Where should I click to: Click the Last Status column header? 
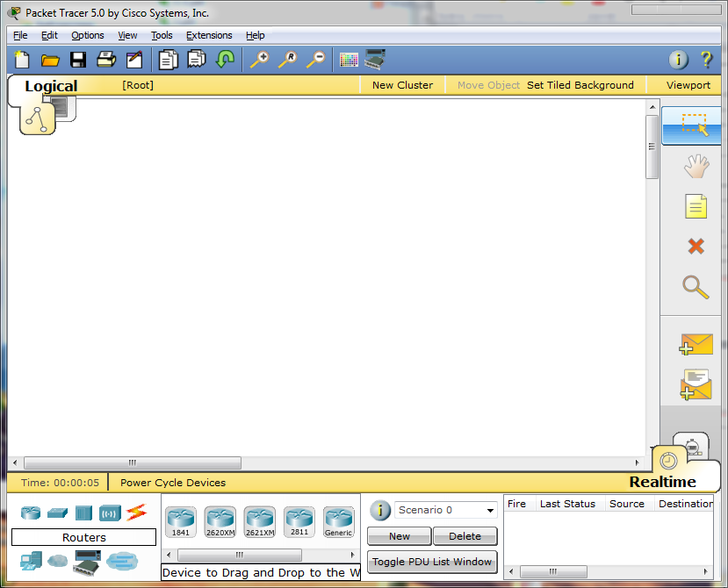tap(567, 504)
